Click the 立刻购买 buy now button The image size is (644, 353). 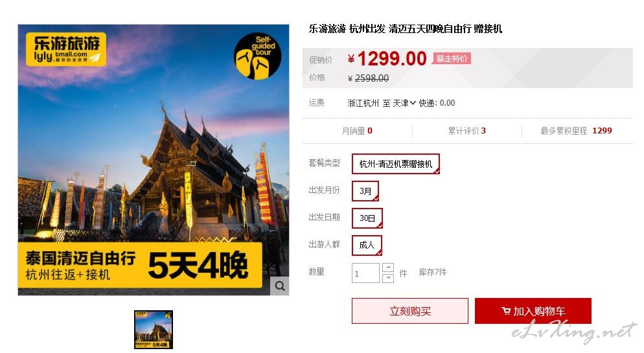(x=410, y=311)
